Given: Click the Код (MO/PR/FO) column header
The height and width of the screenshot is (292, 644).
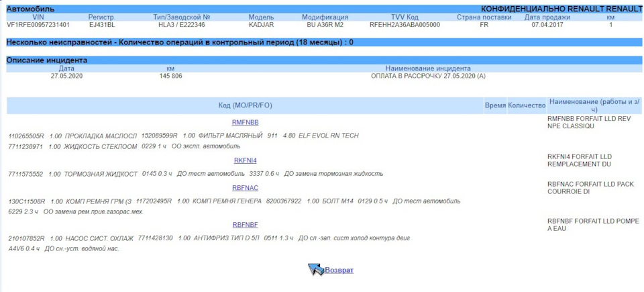Looking at the screenshot, I should [246, 105].
